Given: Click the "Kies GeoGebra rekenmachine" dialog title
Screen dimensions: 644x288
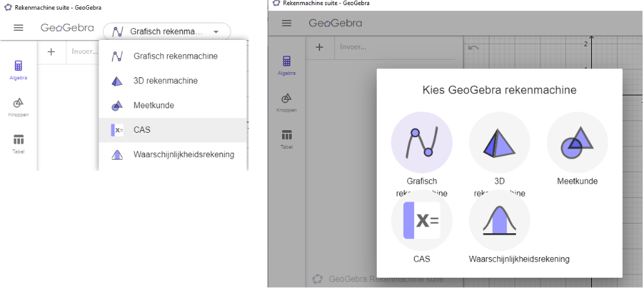Looking at the screenshot, I should click(x=500, y=90).
